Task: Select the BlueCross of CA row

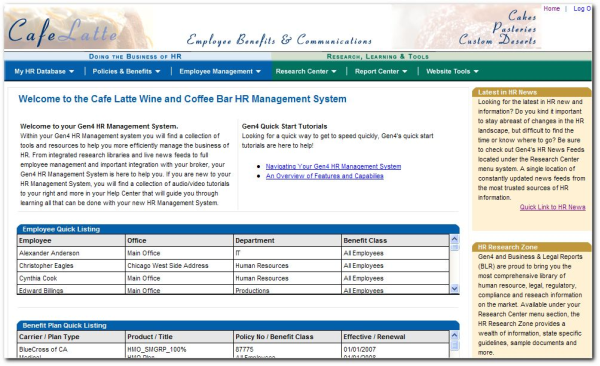Action: point(43,350)
